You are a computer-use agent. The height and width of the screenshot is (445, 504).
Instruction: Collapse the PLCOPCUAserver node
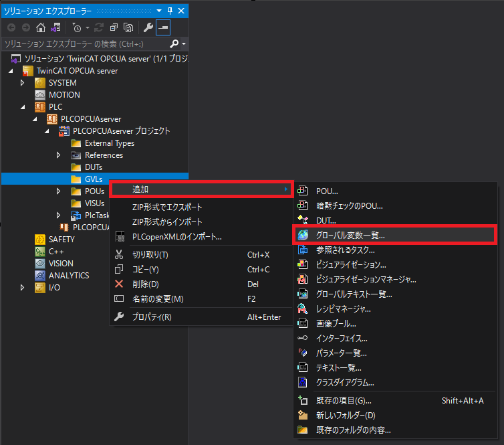pyautogui.click(x=35, y=119)
